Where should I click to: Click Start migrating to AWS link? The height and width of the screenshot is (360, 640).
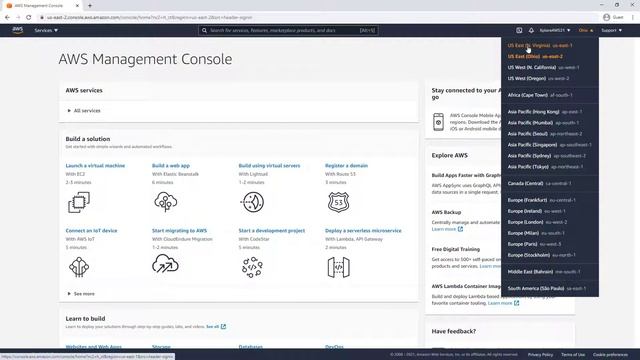[179, 231]
